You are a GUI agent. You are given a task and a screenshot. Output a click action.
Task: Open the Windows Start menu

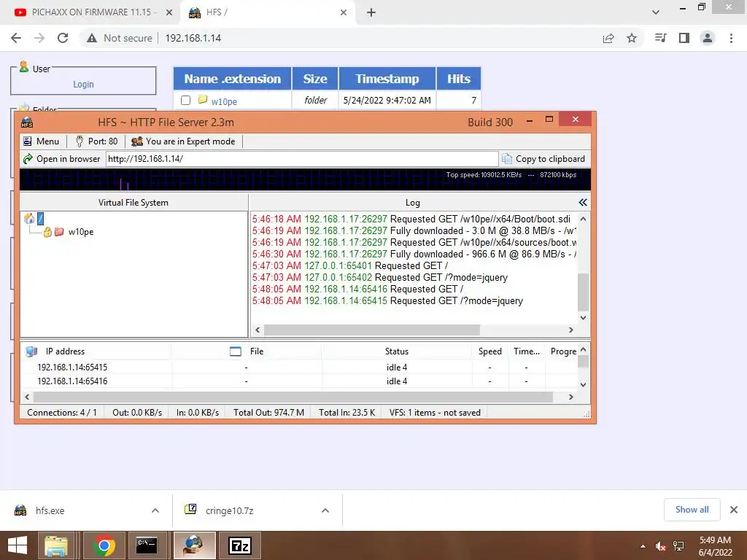[x=18, y=545]
